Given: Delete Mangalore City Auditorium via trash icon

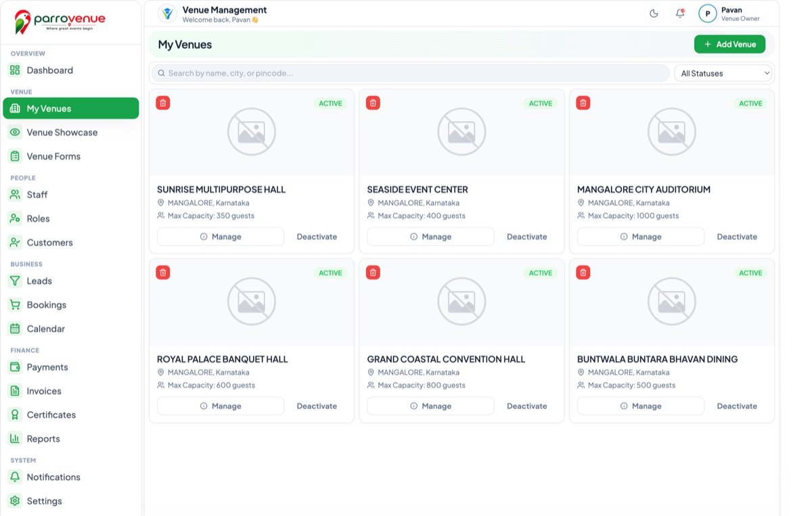Looking at the screenshot, I should [583, 103].
